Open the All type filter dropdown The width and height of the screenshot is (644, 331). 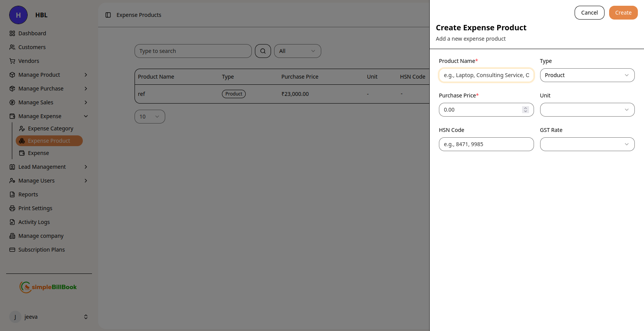(297, 51)
